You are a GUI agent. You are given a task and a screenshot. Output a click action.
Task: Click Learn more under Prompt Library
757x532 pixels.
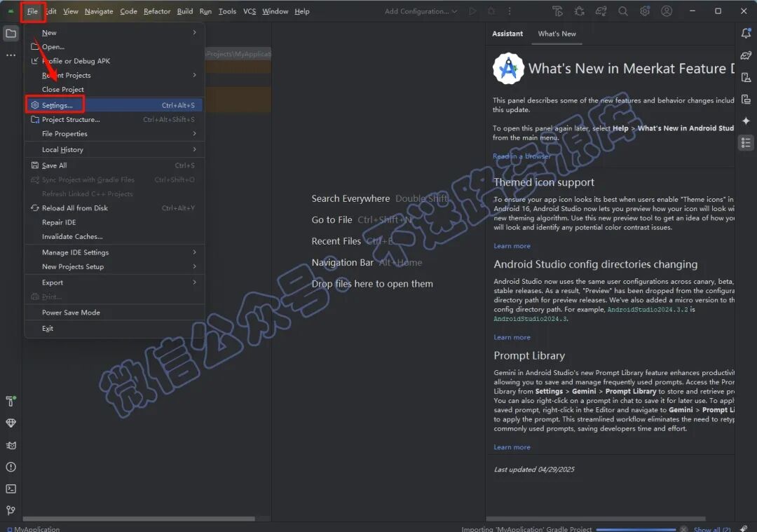pos(512,447)
